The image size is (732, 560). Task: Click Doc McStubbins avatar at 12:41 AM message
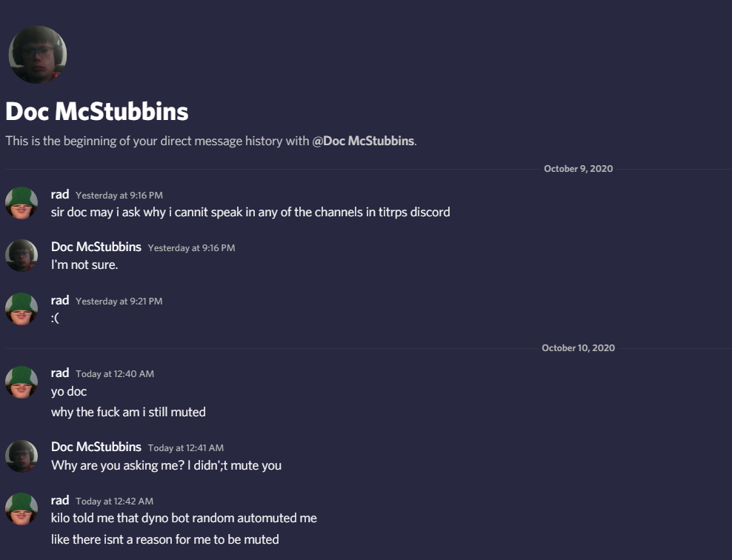coord(21,456)
